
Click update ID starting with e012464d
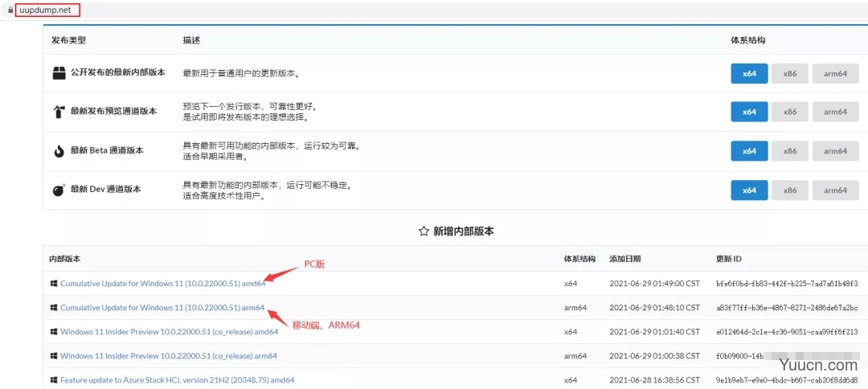click(787, 331)
